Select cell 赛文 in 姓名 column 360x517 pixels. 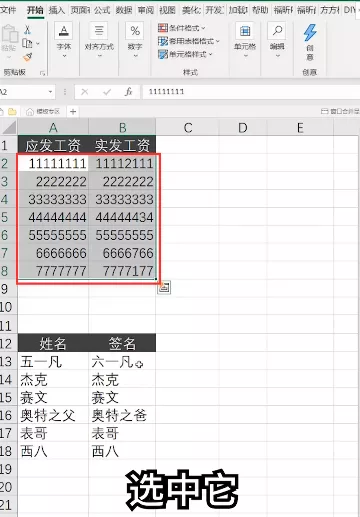[x=53, y=397]
